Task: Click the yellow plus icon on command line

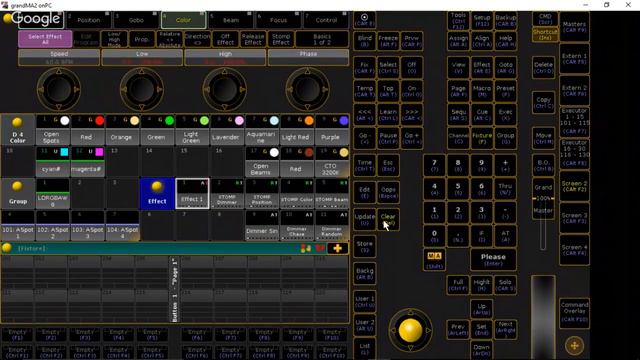Action: click(338, 248)
